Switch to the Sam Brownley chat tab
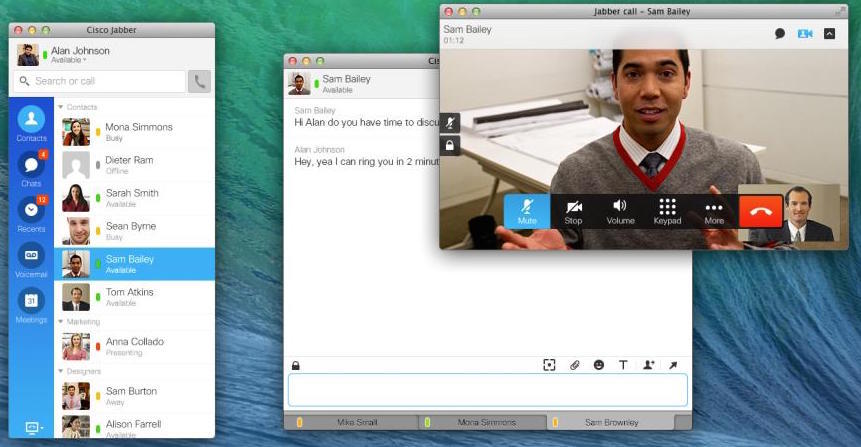 [610, 422]
